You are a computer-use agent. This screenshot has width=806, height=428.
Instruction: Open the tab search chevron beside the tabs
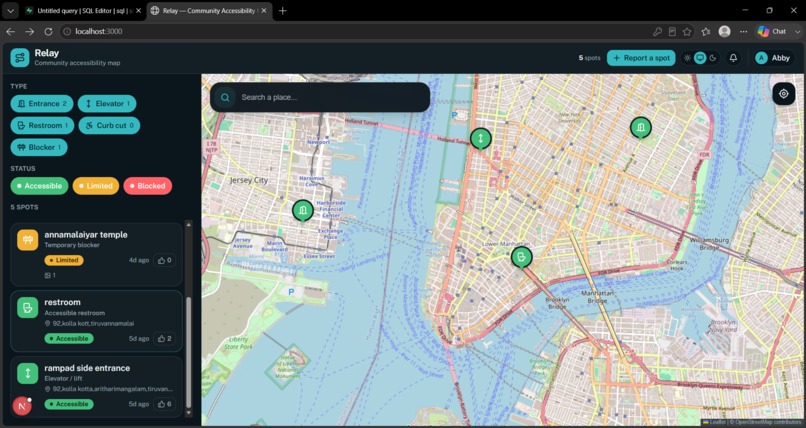(10, 11)
